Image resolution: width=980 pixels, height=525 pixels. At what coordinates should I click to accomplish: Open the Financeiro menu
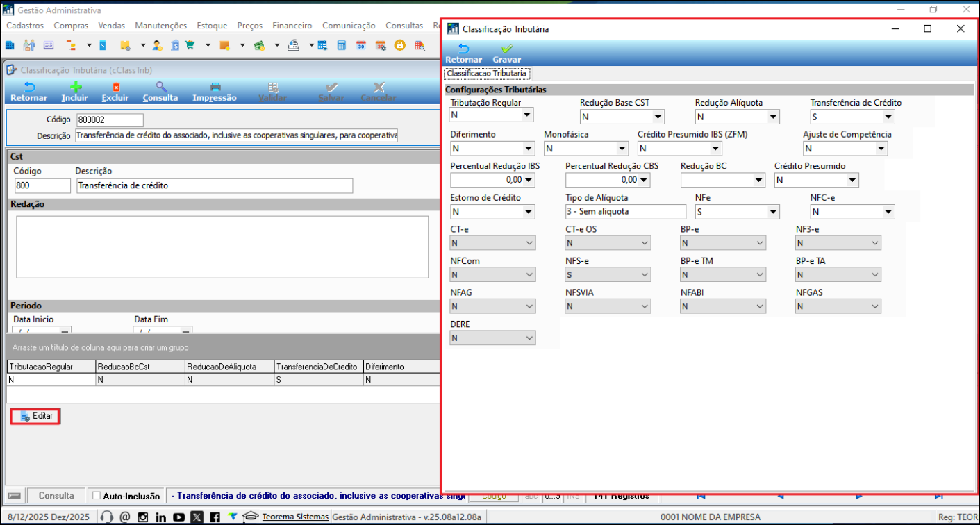click(x=292, y=26)
